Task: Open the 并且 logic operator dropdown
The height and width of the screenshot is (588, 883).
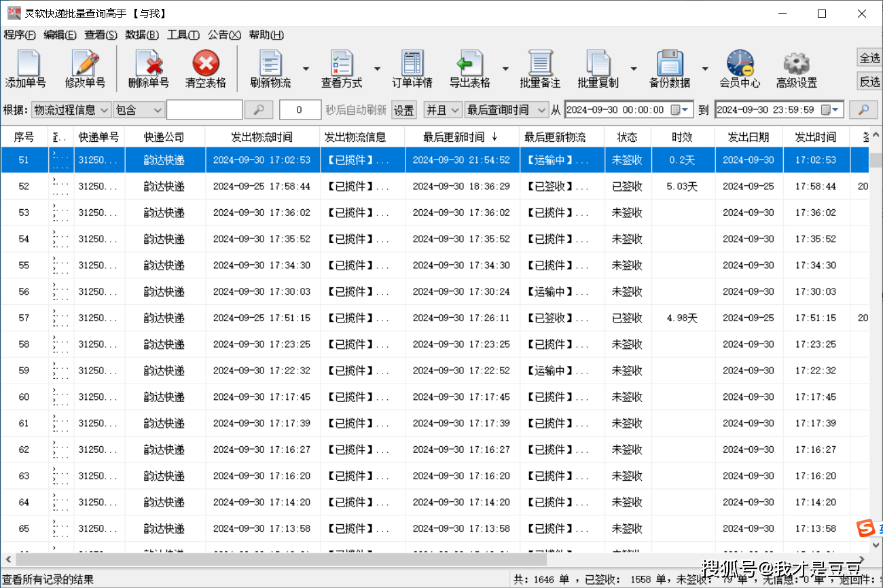Action: coord(443,109)
